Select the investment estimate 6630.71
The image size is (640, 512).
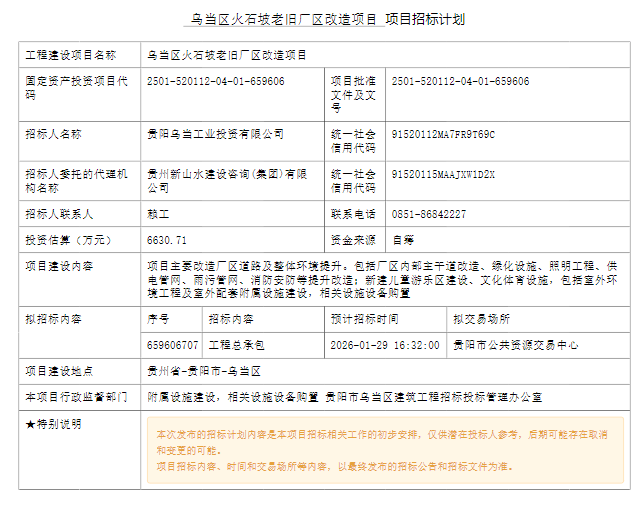167,240
